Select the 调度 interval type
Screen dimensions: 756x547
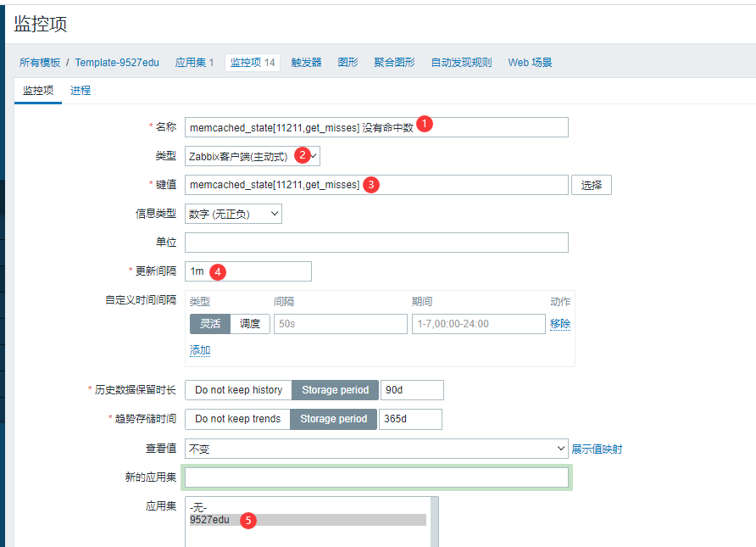tap(250, 324)
